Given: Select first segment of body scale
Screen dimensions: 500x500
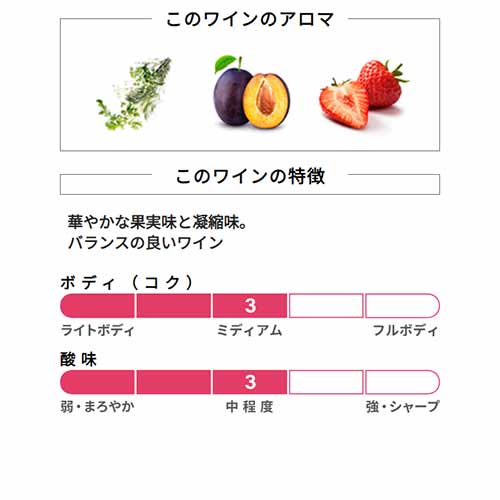Looking at the screenshot, I should (x=97, y=306).
